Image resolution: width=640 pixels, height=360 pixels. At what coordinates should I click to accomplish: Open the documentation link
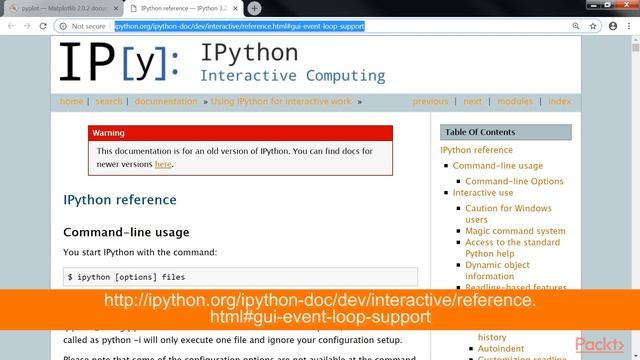(166, 101)
